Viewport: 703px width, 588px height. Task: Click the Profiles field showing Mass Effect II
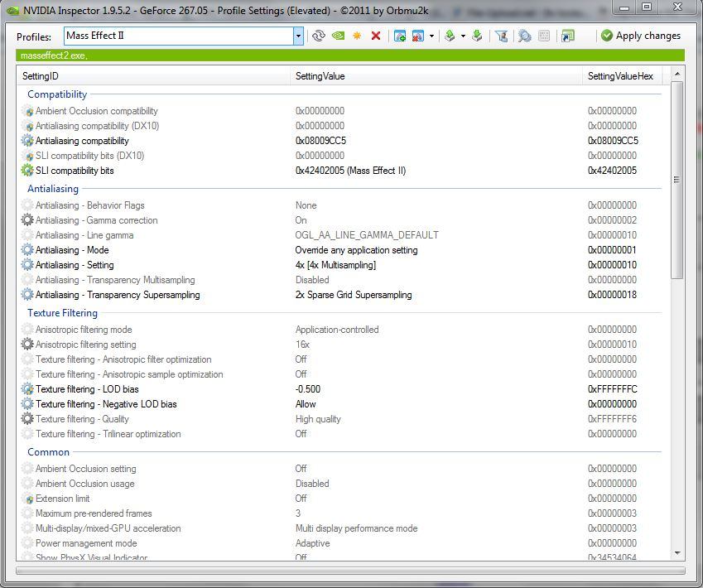tap(178, 36)
